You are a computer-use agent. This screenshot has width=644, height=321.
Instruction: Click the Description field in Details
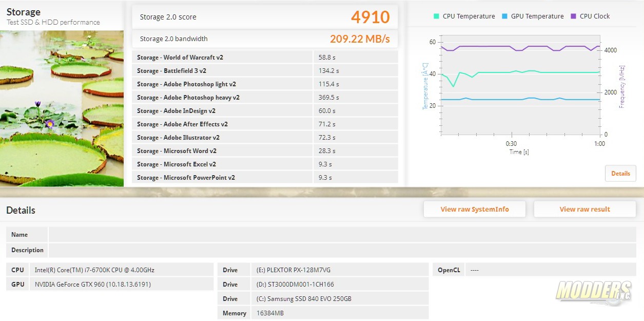point(342,250)
